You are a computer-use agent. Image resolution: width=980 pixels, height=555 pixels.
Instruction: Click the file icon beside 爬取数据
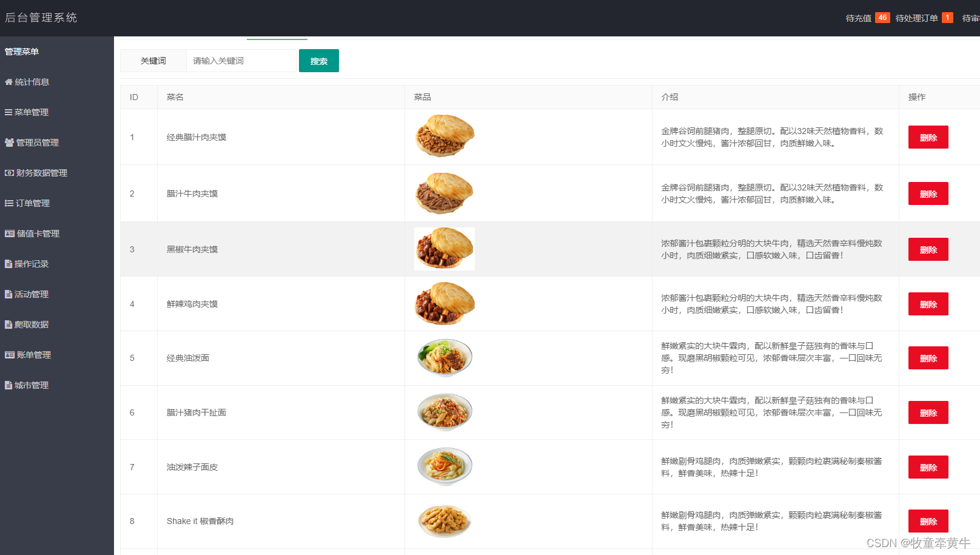coord(8,325)
